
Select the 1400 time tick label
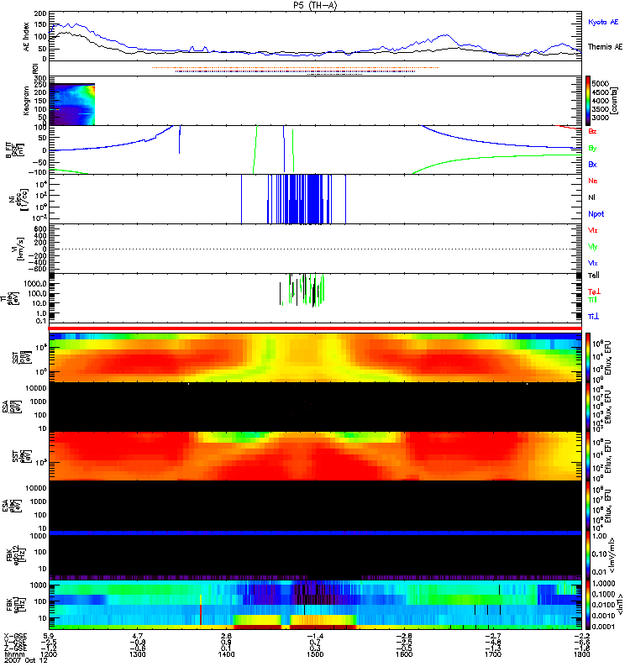coord(226,654)
